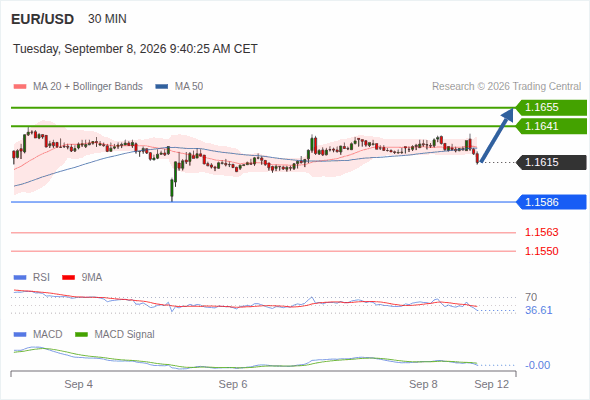
Task: Select the 1.1641 resistance price tag
Action: click(552, 126)
